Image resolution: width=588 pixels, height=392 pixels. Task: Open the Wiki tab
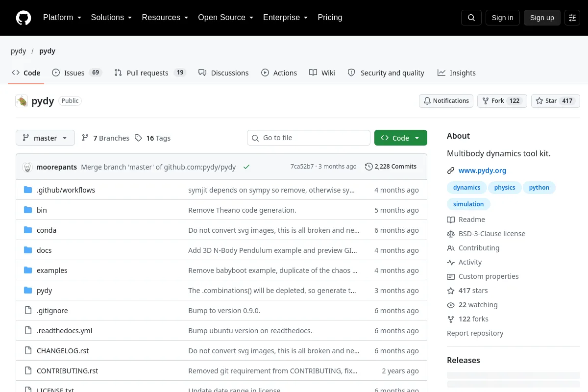[x=322, y=73]
